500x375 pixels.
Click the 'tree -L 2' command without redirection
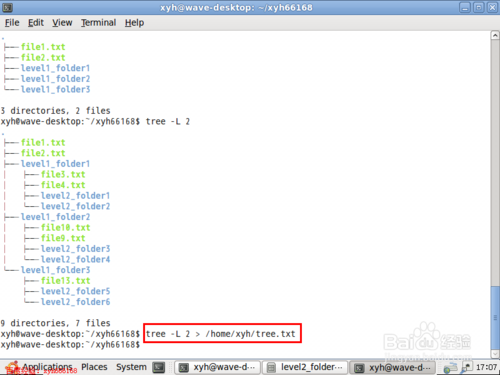point(168,121)
